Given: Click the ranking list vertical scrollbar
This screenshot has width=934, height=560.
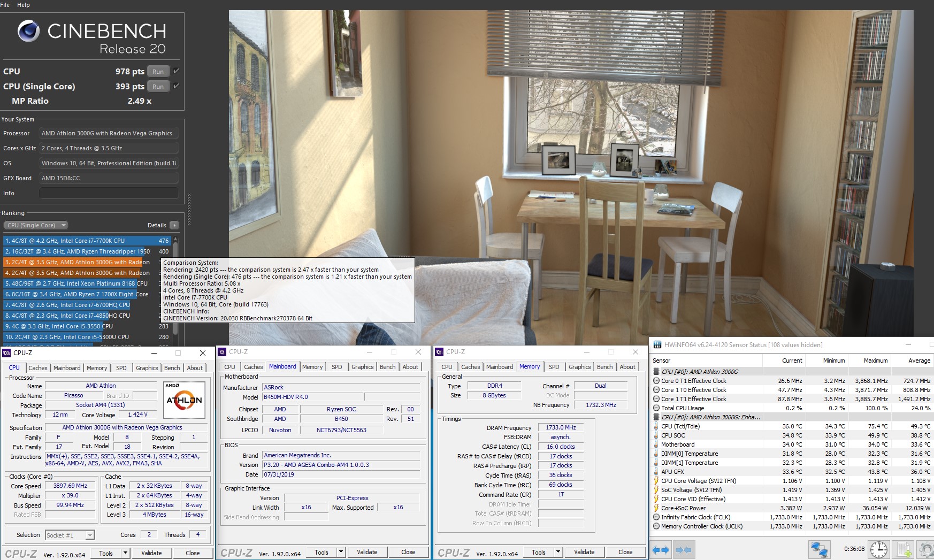Looking at the screenshot, I should [175, 289].
